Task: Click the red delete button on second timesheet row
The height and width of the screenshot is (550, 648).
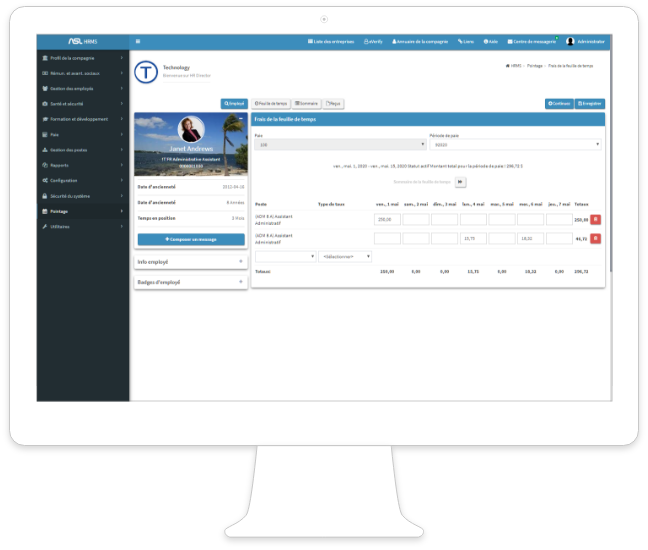Action: pyautogui.click(x=596, y=238)
